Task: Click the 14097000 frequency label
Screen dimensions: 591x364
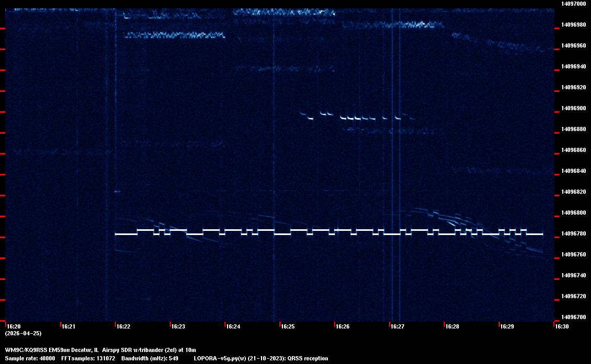Action: 573,4
